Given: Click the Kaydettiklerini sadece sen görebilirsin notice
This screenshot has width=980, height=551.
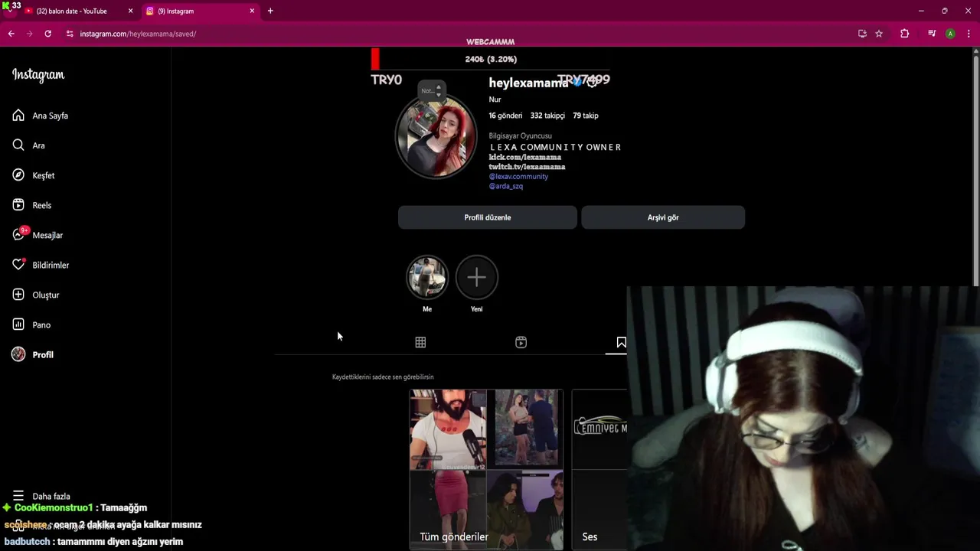Looking at the screenshot, I should click(383, 377).
